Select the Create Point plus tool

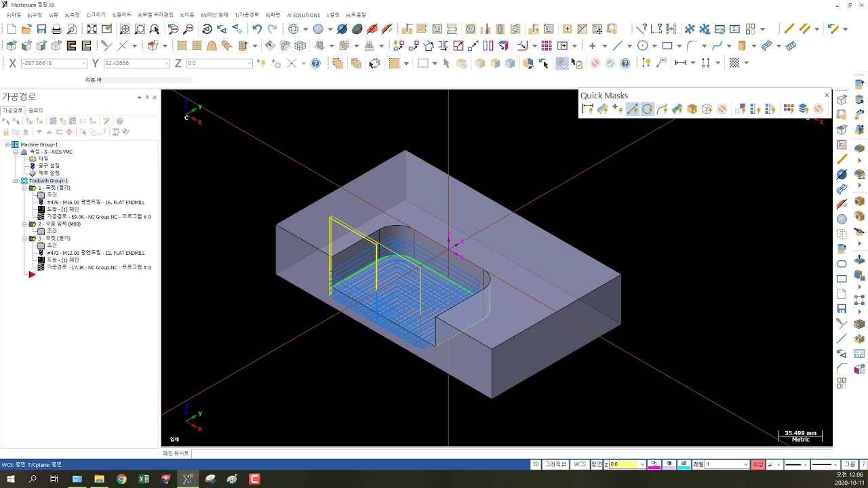592,46
